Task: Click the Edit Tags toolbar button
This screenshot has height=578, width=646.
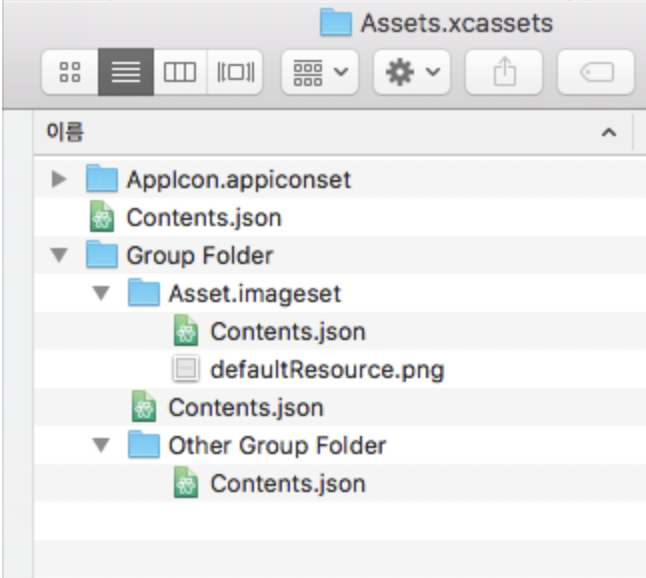Action: point(596,72)
